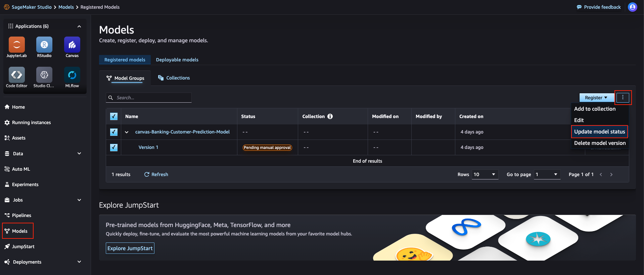Click the three-dot more actions button

point(623,98)
